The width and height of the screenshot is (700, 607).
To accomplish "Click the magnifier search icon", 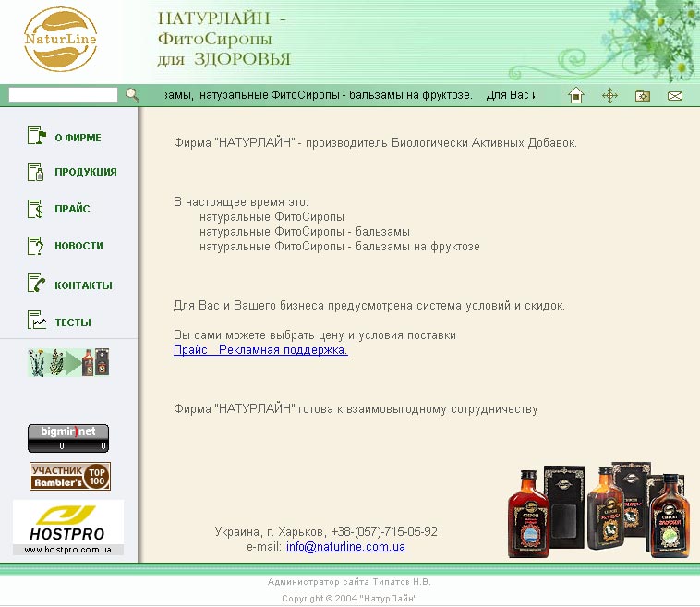I will pos(132,94).
